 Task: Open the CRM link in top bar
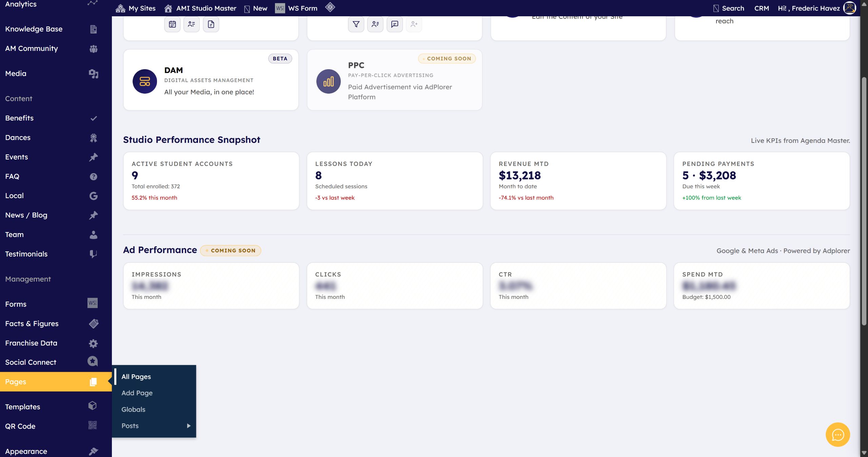762,8
